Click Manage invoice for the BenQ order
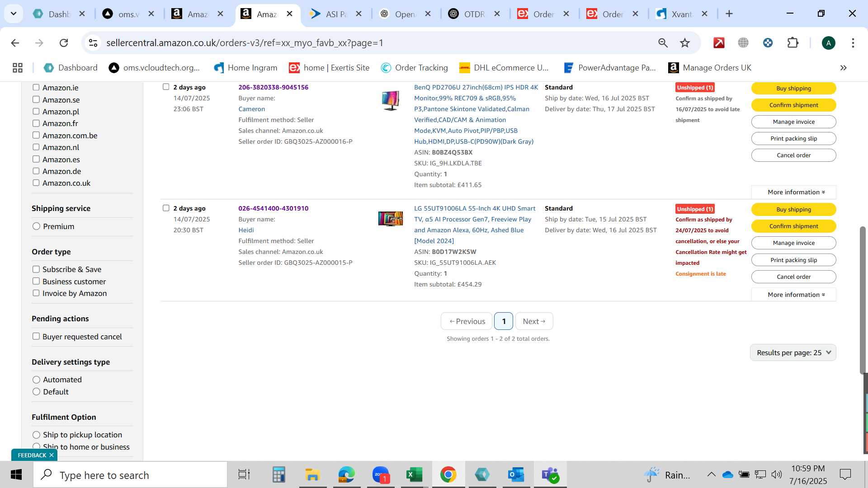This screenshot has height=488, width=868. click(x=793, y=122)
